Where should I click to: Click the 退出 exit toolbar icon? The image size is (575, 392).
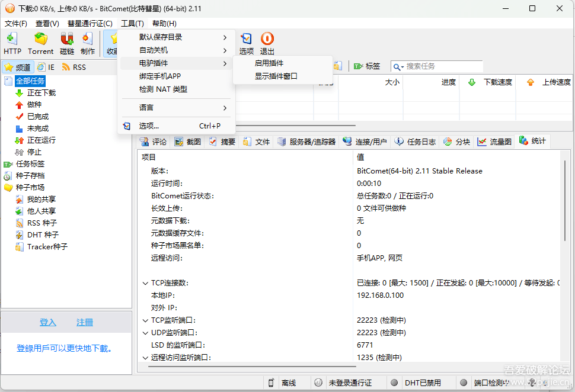267,43
